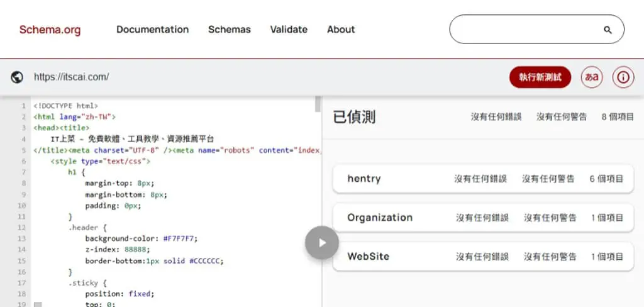Click the Schema.org logo
The width and height of the screenshot is (644, 307).
(50, 30)
